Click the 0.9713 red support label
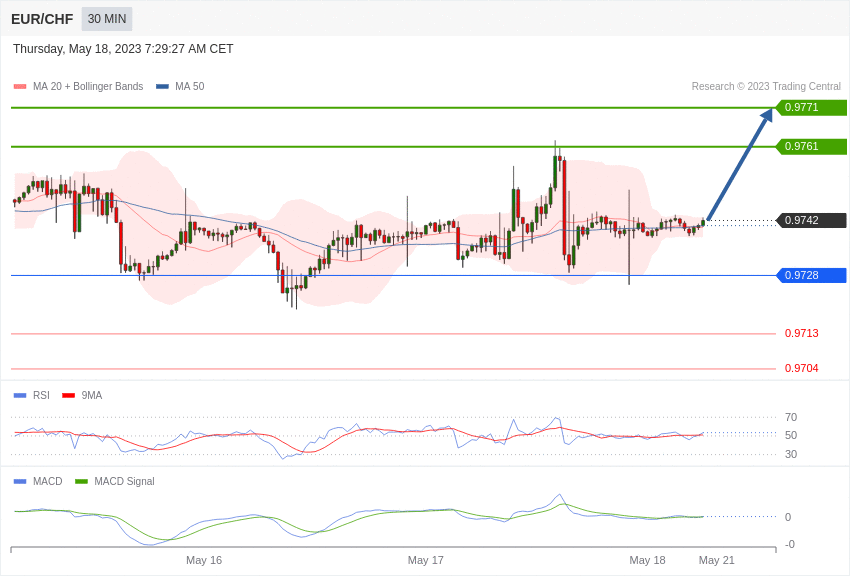This screenshot has width=850, height=576. 802,333
